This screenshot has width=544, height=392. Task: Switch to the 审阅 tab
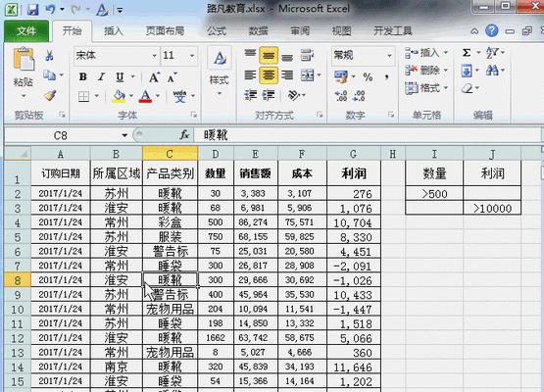300,31
